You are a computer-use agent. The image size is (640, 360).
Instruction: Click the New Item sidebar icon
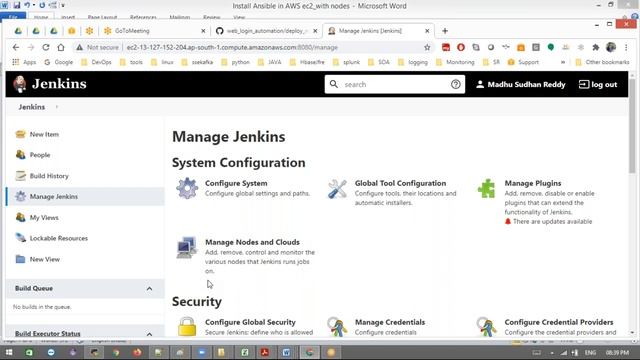[x=20, y=134]
